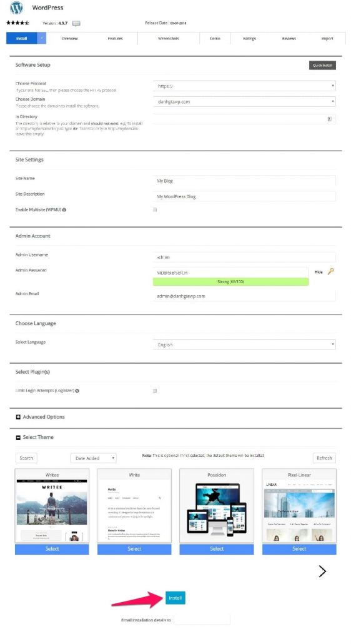Click the Limit Login Attempts info icon
The height and width of the screenshot is (644, 351).
click(77, 391)
